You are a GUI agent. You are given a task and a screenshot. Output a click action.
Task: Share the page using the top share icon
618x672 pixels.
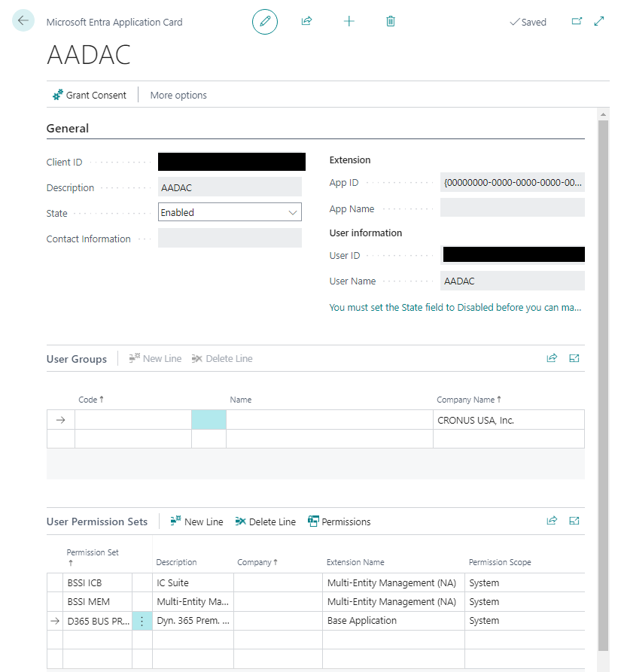pyautogui.click(x=306, y=21)
